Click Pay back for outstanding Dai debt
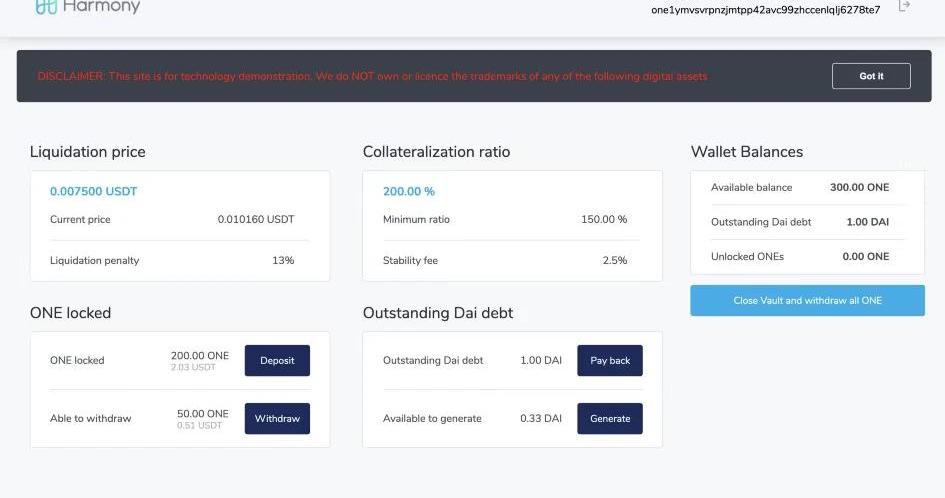The width and height of the screenshot is (945, 498). (609, 360)
